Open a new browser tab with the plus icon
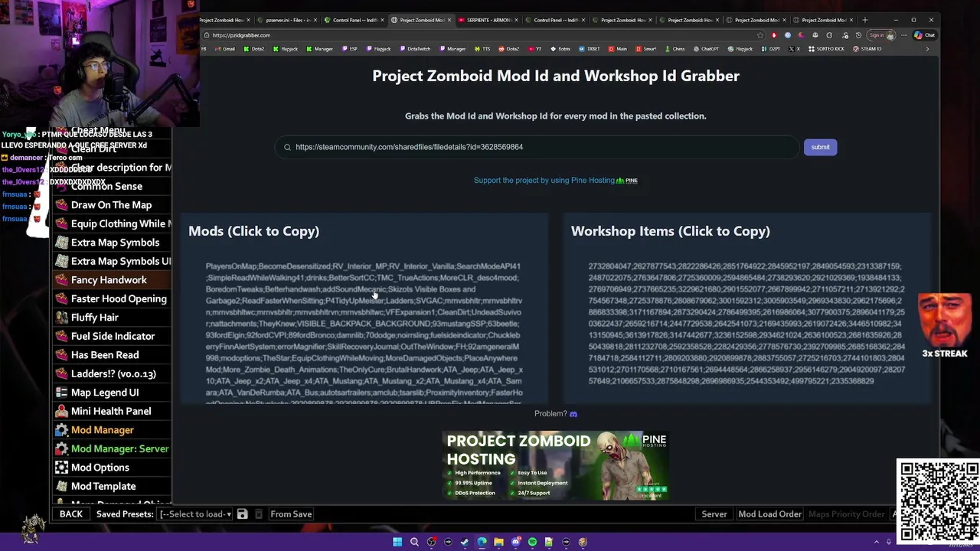Image resolution: width=980 pixels, height=551 pixels. (x=865, y=20)
